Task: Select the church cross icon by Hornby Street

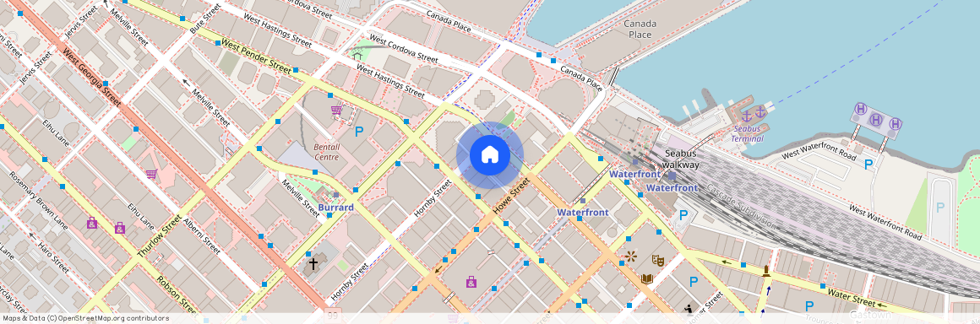Action: tap(313, 264)
